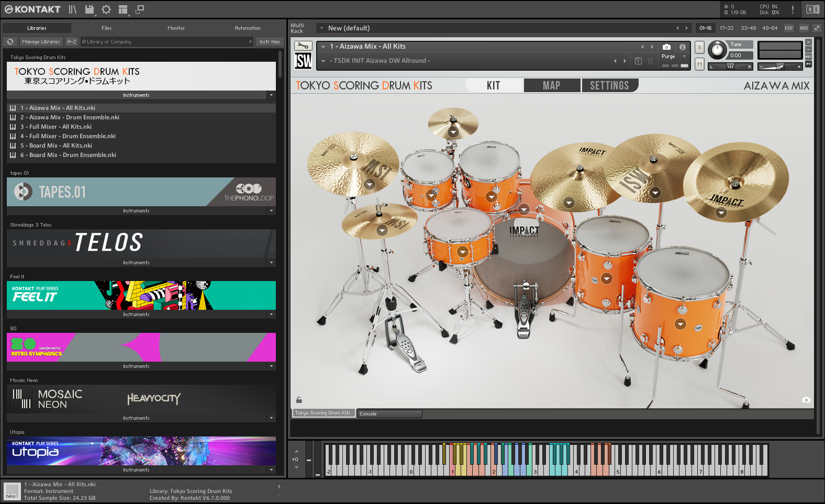Click the instrument info icon

682,47
